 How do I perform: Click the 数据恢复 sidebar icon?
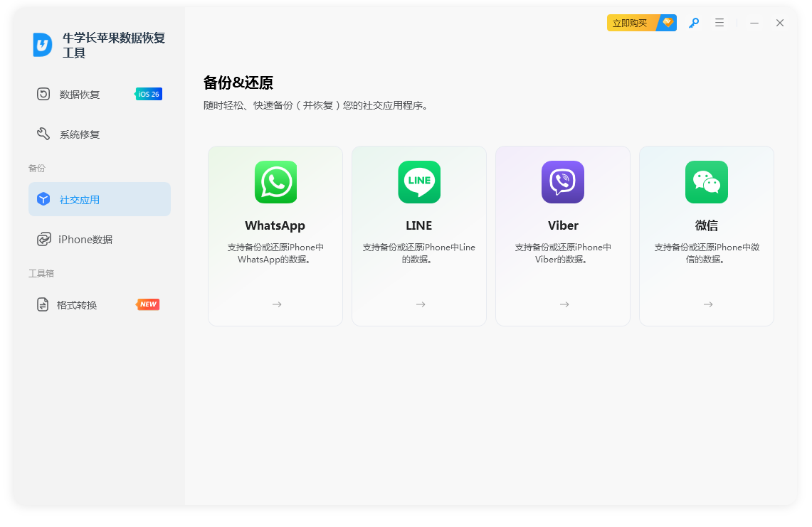coord(43,94)
